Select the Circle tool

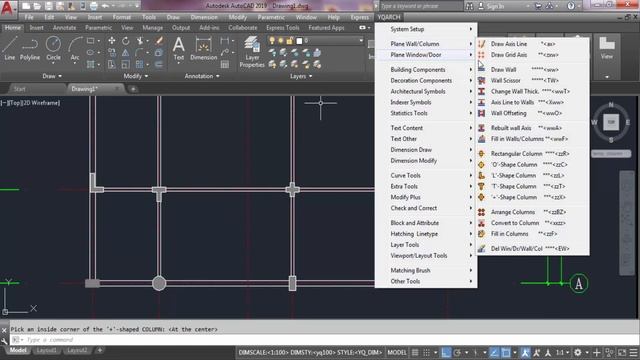(x=53, y=49)
